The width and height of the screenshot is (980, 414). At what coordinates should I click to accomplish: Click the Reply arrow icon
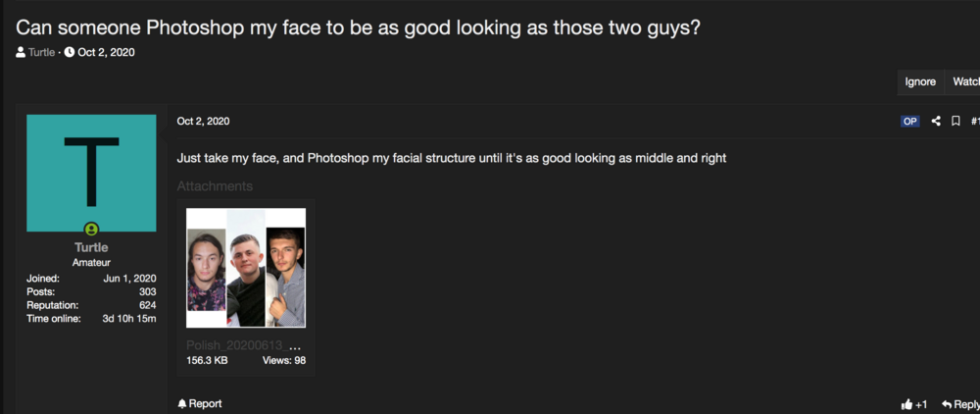[947, 404]
